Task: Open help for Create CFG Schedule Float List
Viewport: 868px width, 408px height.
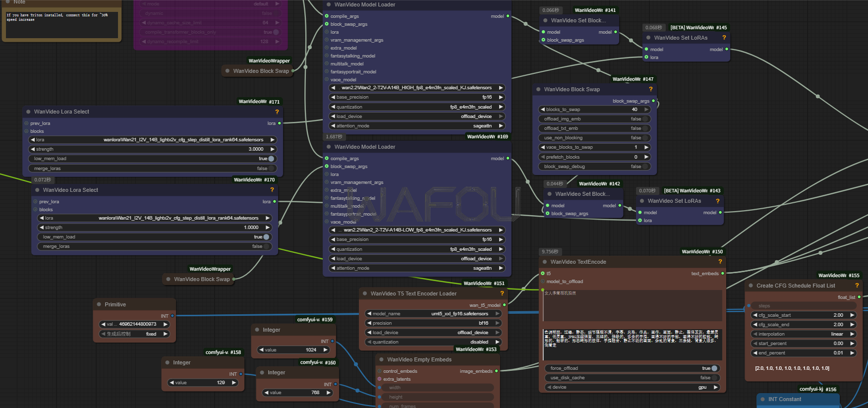Action: (x=857, y=286)
